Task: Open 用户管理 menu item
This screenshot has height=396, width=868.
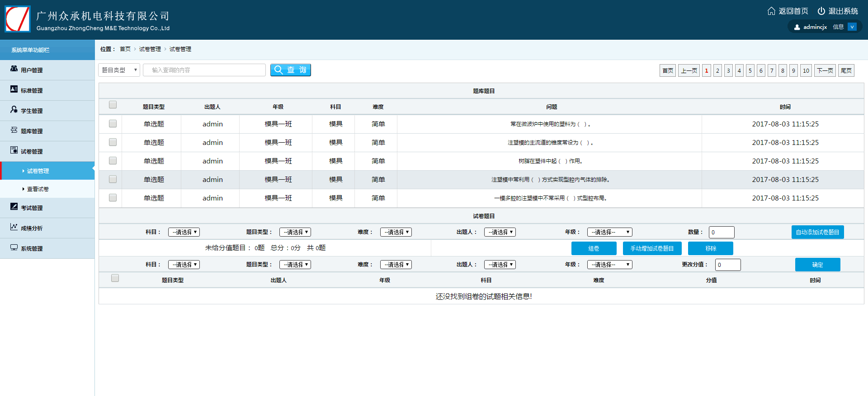Action: [47, 70]
